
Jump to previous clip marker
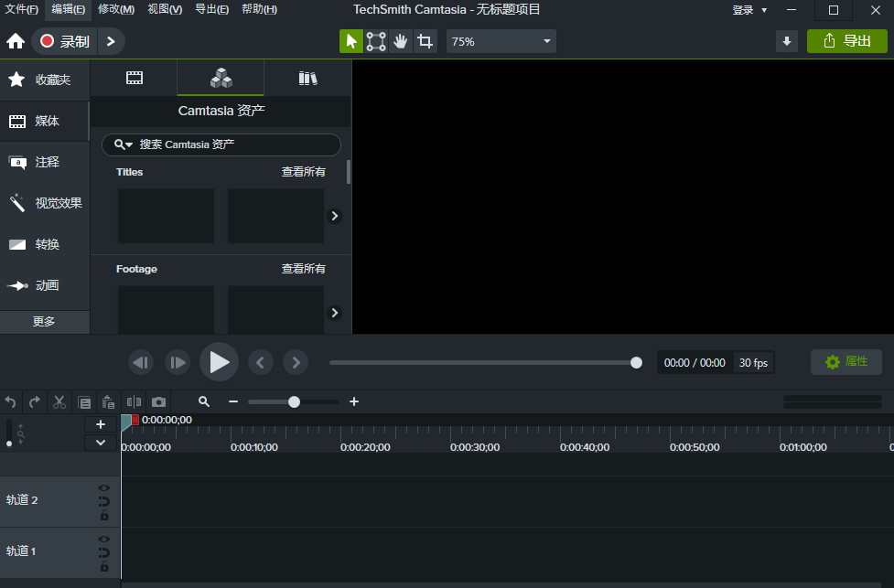pyautogui.click(x=261, y=362)
